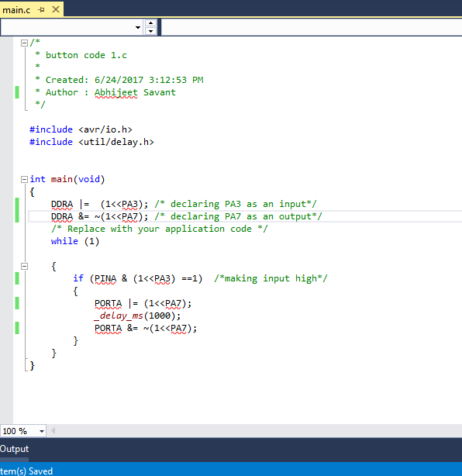Click 'DDRA &= ~(1<<PA7);' statement

99,217
